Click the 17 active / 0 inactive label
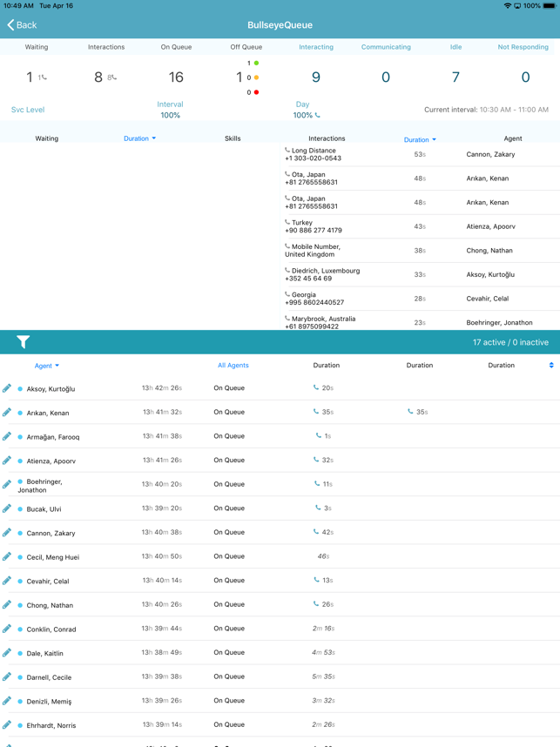Viewport: 560px width, 747px height. (x=510, y=342)
